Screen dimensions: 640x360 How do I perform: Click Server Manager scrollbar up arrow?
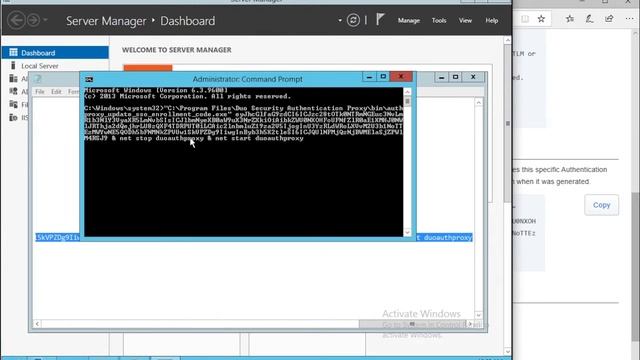click(507, 40)
